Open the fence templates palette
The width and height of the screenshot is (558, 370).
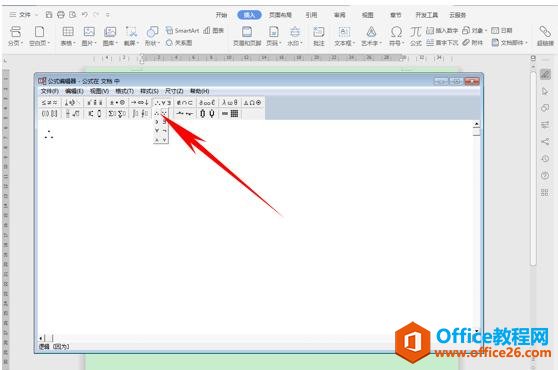click(x=49, y=113)
